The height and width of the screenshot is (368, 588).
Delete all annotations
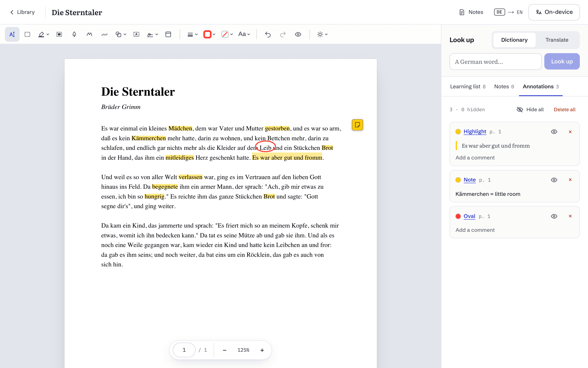pyautogui.click(x=565, y=110)
